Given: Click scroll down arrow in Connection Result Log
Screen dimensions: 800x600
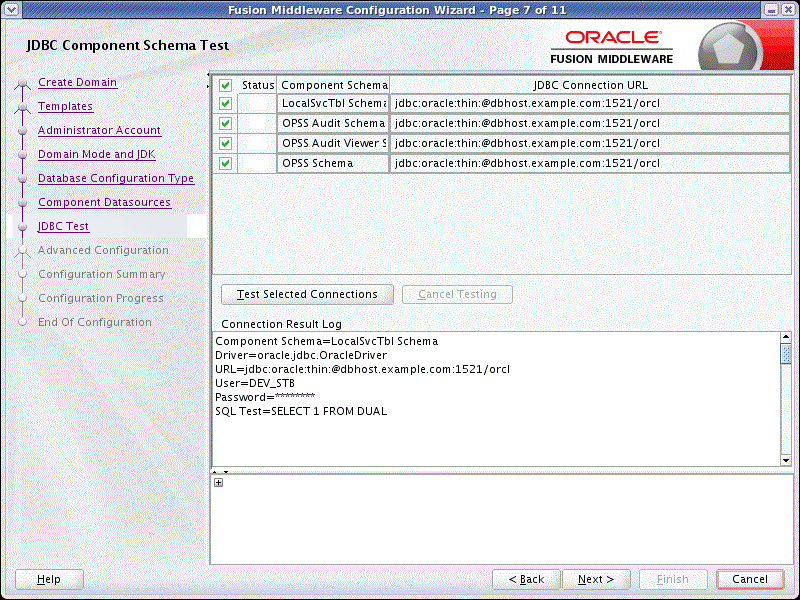Looking at the screenshot, I should click(x=786, y=460).
